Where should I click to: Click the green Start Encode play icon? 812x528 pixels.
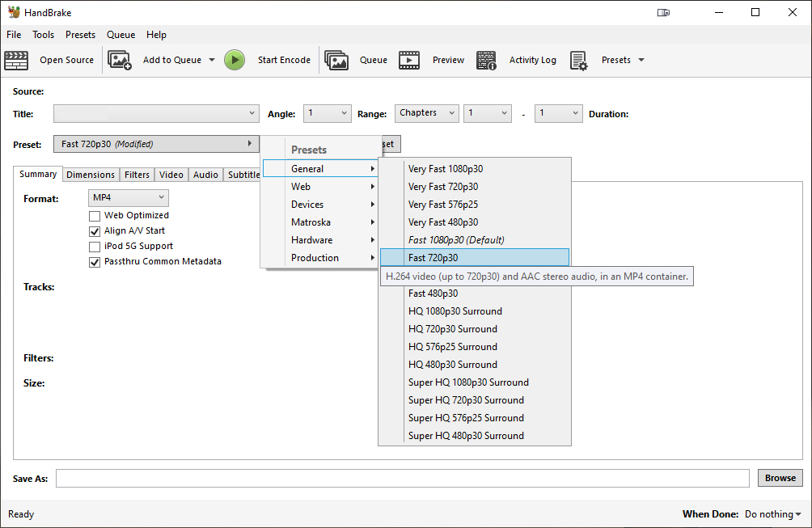pos(235,60)
